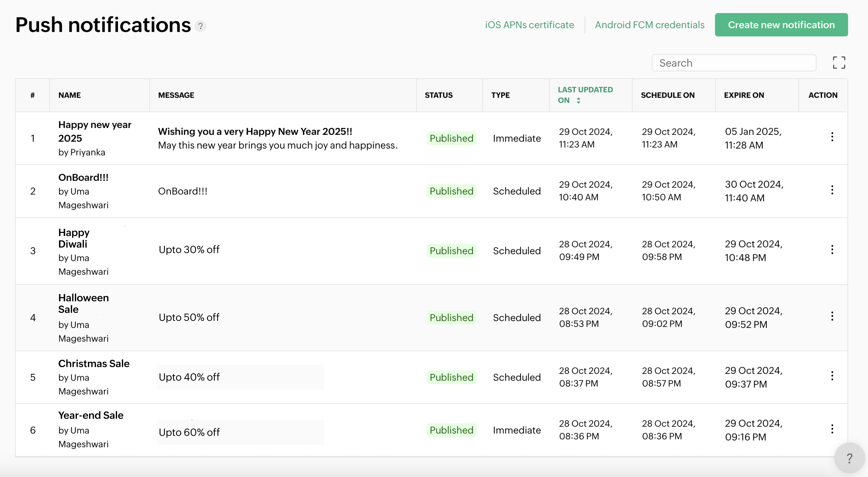Viewport: 868px width, 477px height.
Task: Open the three-dot menu for the OnBoard!!! row
Action: click(x=832, y=190)
